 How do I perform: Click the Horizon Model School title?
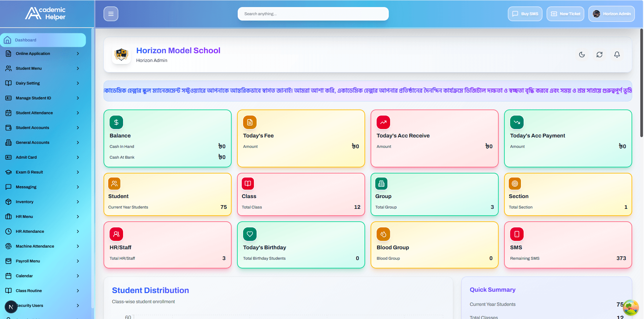178,51
